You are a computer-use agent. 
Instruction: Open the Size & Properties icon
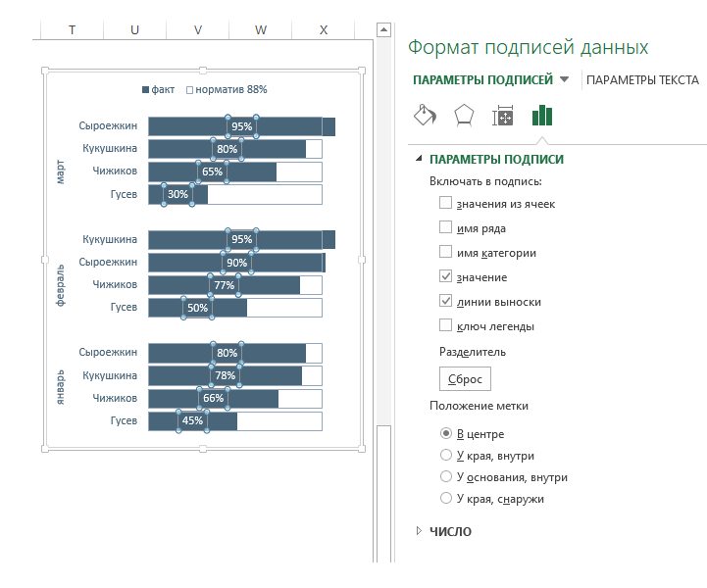pos(503,117)
